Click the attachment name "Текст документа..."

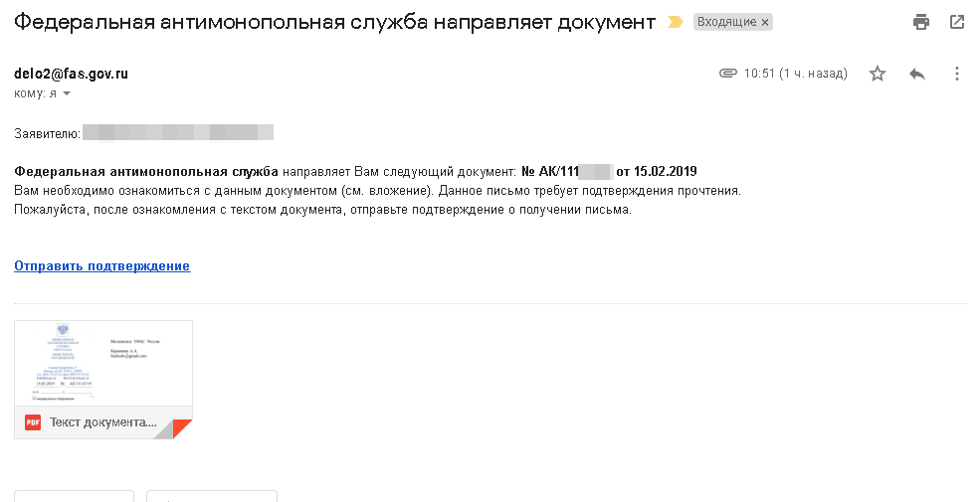(x=103, y=421)
